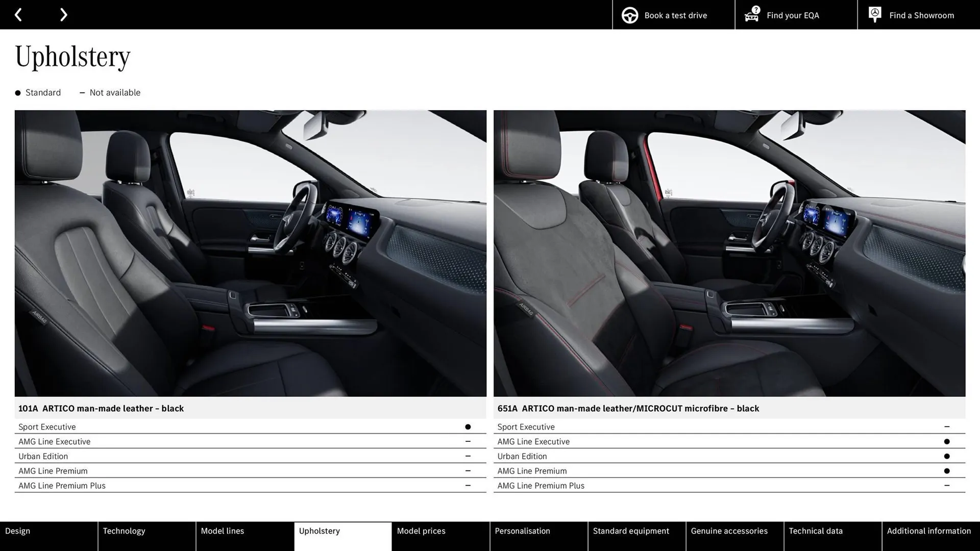Toggle availability dot for AMG Line Executive 651A
Screen dimensions: 980x551
coord(947,441)
